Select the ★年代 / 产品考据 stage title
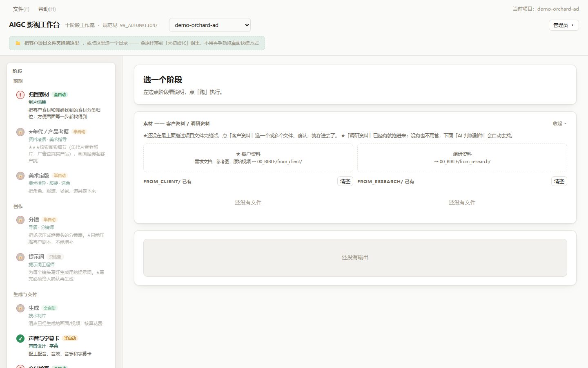Image resolution: width=588 pixels, height=368 pixels. [49, 132]
